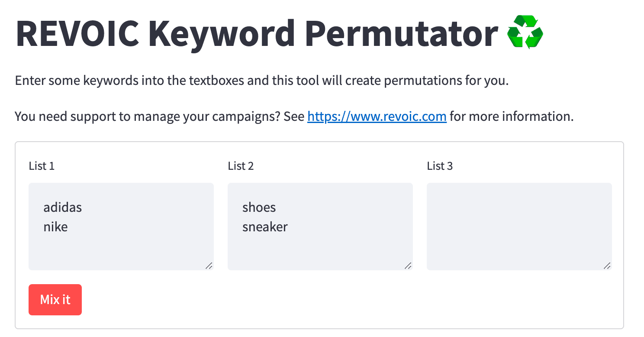644x337 pixels.
Task: Click the blank space beside Mix it
Action: (x=346, y=300)
